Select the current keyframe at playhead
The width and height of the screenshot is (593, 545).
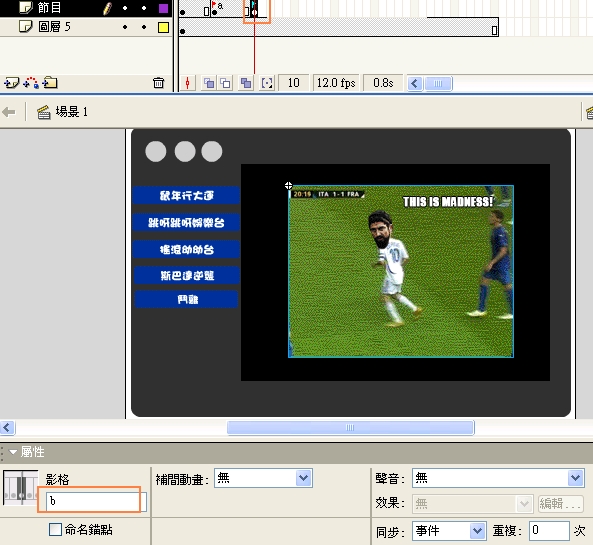[x=255, y=9]
